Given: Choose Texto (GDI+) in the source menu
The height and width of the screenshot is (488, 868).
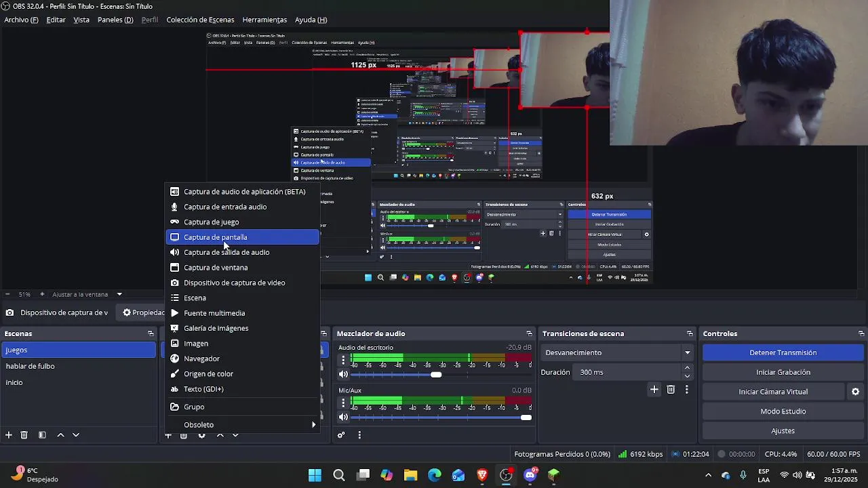Looking at the screenshot, I should point(242,389).
